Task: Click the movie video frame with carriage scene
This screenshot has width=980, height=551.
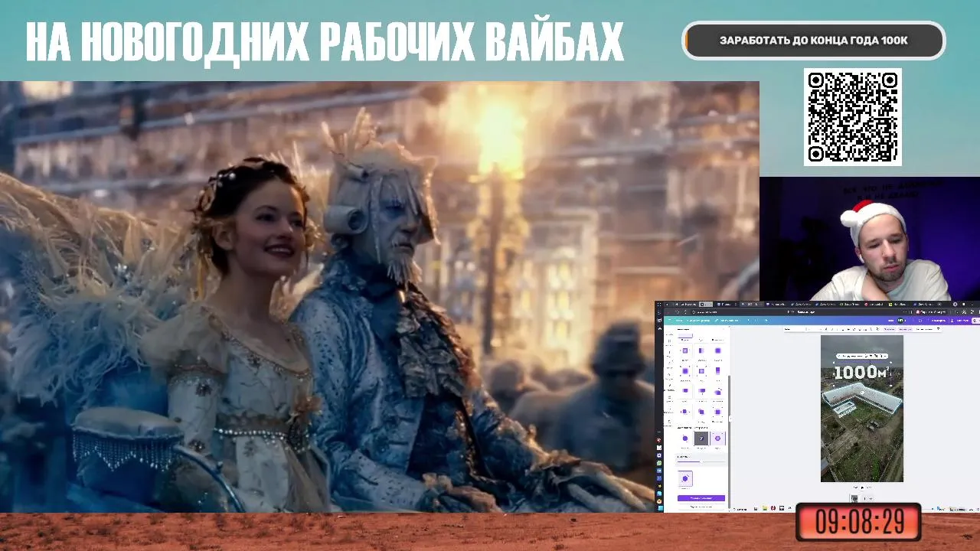Action: click(380, 297)
